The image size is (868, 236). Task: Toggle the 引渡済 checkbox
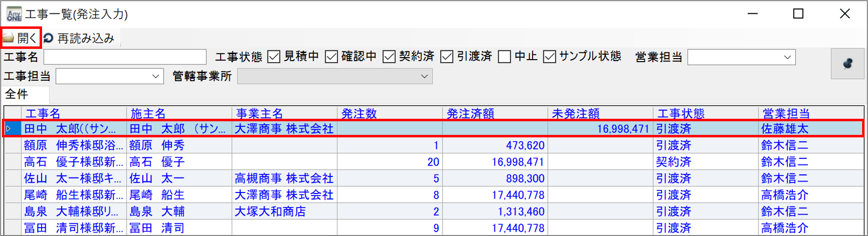tap(446, 57)
